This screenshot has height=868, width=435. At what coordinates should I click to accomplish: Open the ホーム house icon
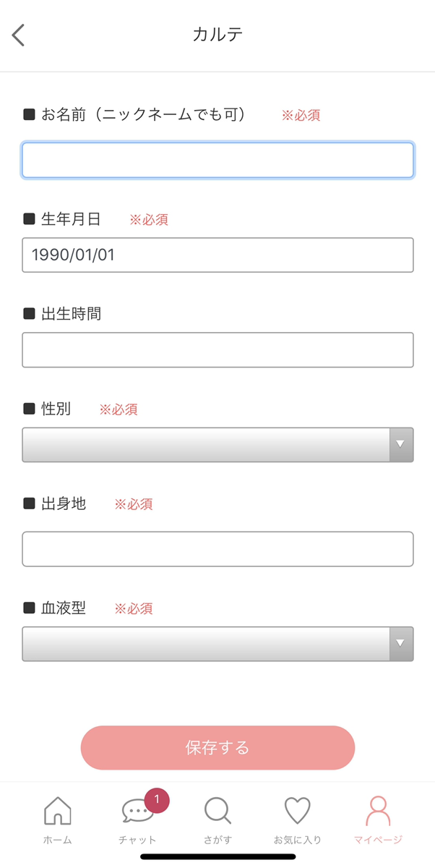tap(58, 811)
